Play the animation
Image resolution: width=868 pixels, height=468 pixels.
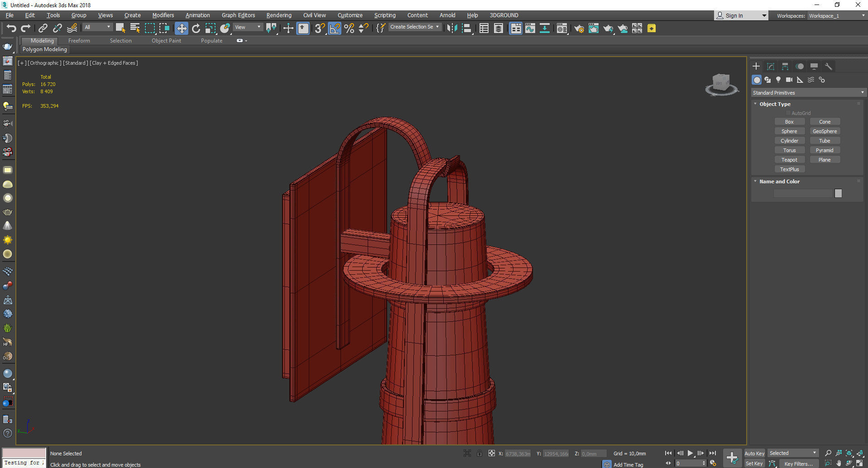690,453
